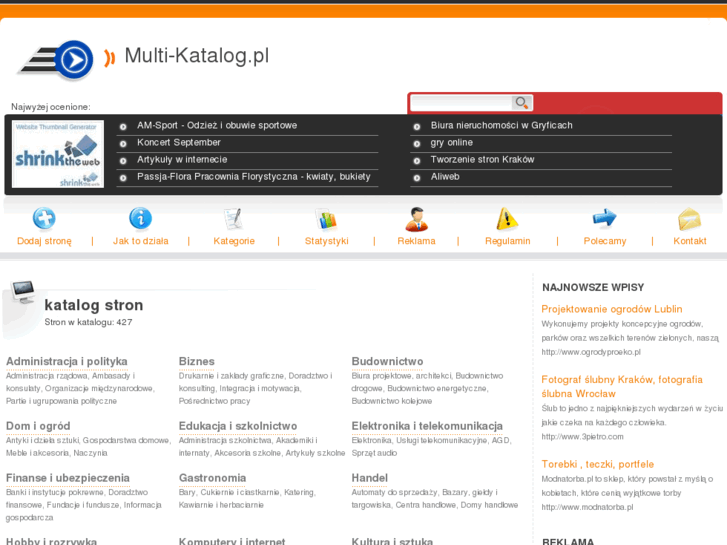The width and height of the screenshot is (727, 545).
Task: Open Handel category
Action: pyautogui.click(x=370, y=478)
